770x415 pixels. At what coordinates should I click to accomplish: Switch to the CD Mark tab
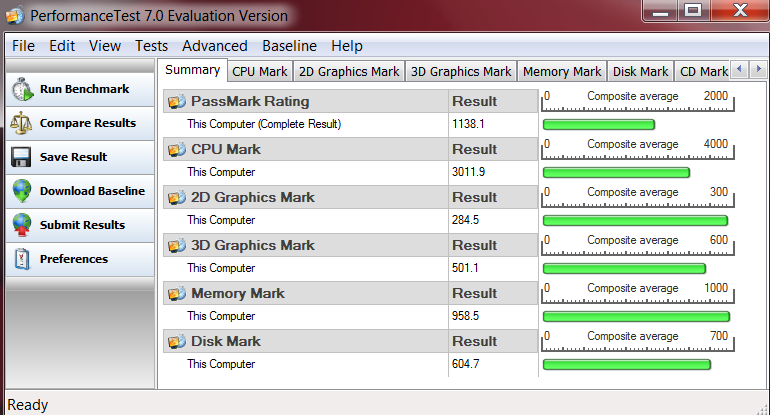pos(702,72)
